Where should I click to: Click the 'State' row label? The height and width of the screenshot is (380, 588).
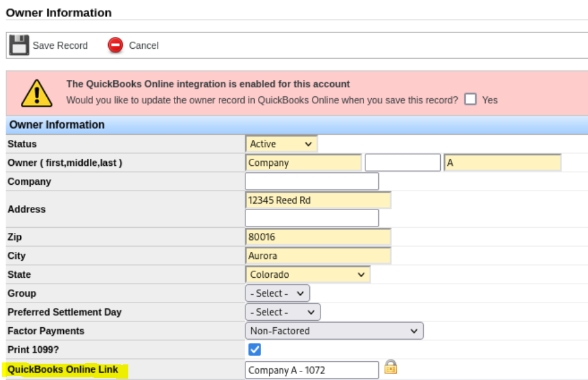tap(19, 275)
